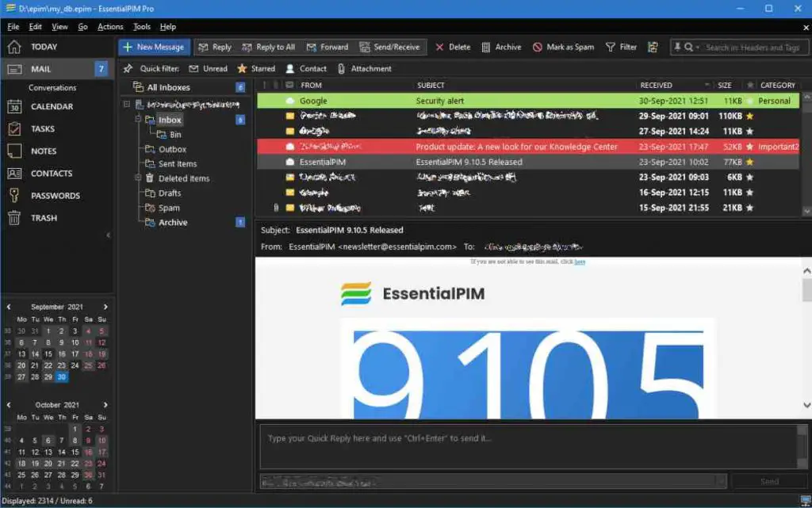Image resolution: width=812 pixels, height=508 pixels.
Task: Click the Forward envelope icon
Action: pos(311,47)
